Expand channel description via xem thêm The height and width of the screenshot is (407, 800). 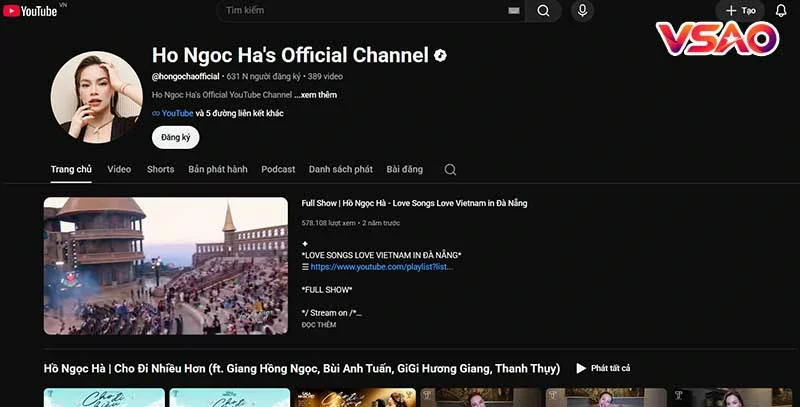pos(316,95)
